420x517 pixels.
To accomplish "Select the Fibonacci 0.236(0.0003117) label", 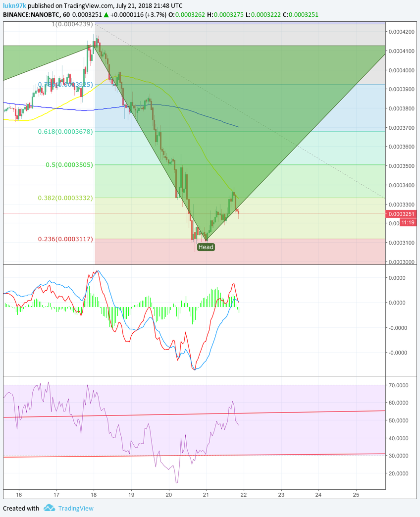I will pyautogui.click(x=65, y=239).
